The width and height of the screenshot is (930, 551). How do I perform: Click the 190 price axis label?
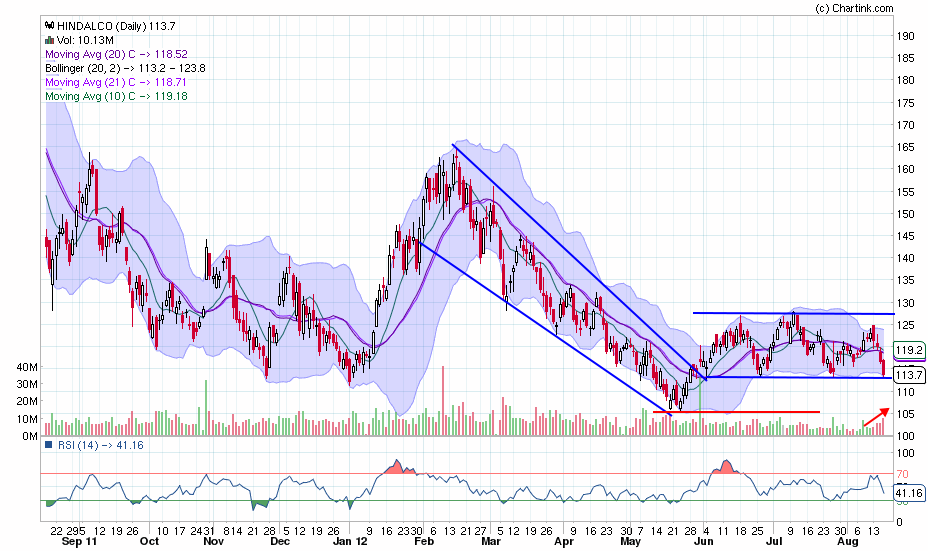[906, 36]
